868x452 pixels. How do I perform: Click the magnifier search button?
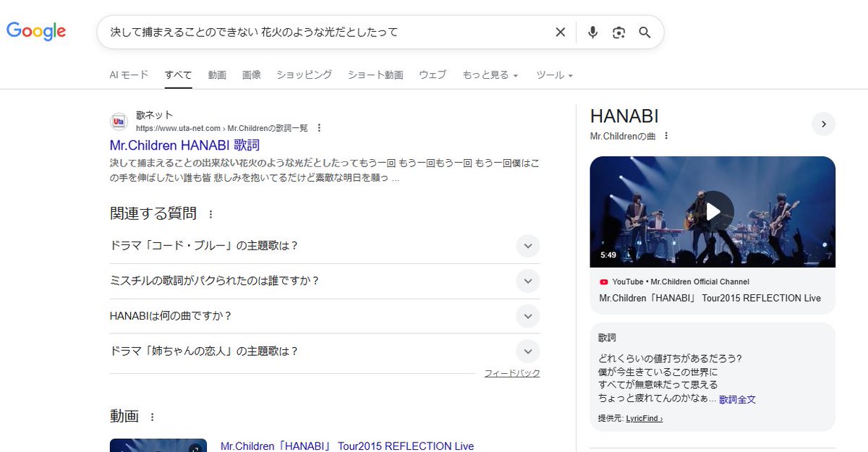tap(644, 32)
